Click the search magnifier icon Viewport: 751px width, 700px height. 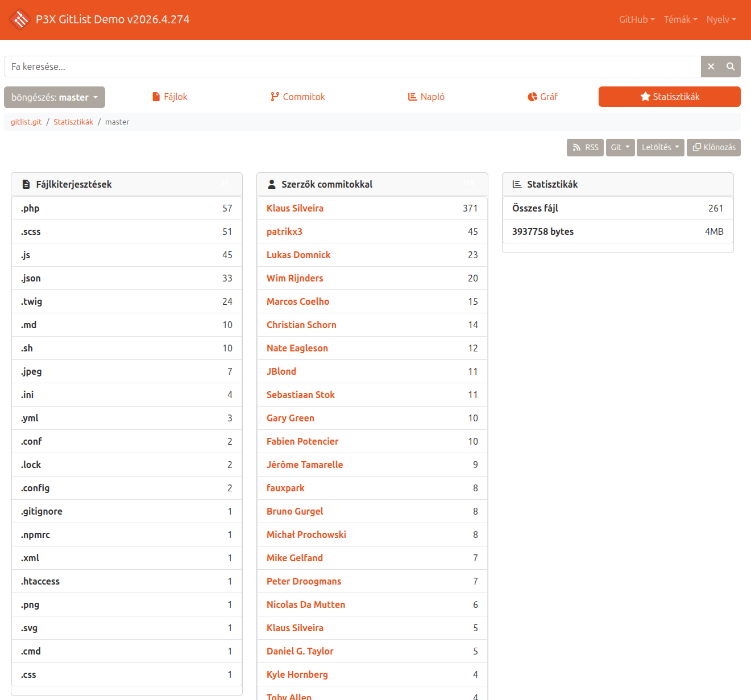(x=730, y=67)
